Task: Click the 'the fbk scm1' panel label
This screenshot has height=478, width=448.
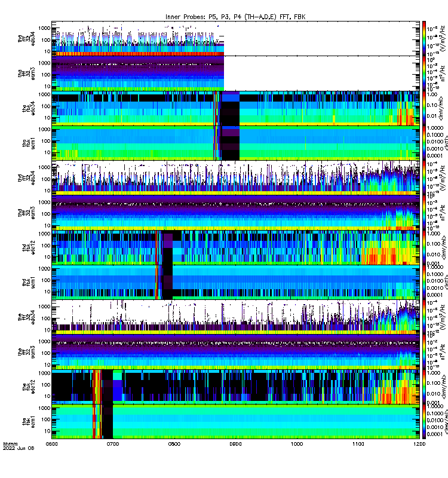Action: tap(29, 422)
